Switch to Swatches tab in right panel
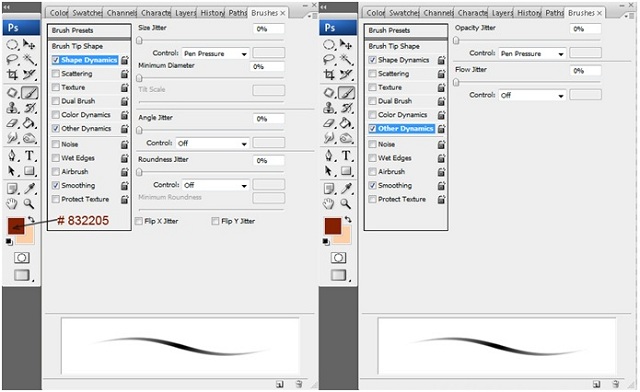640x392 pixels. [404, 13]
